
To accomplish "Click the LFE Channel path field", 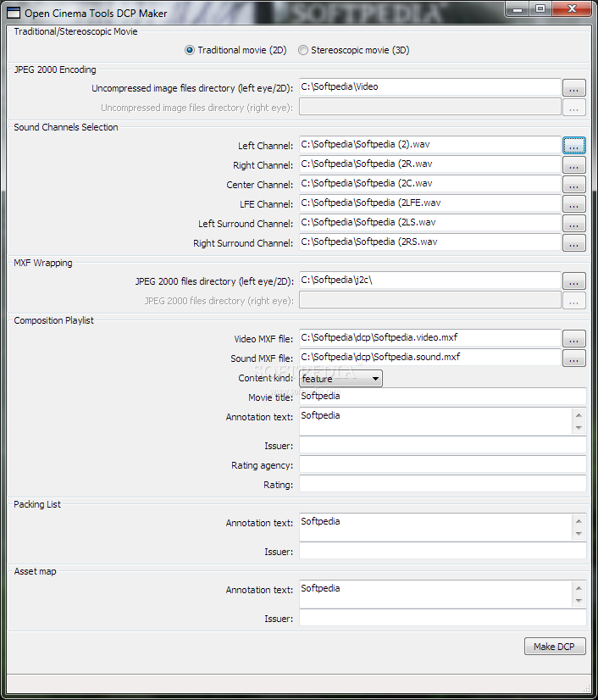I will click(x=429, y=203).
